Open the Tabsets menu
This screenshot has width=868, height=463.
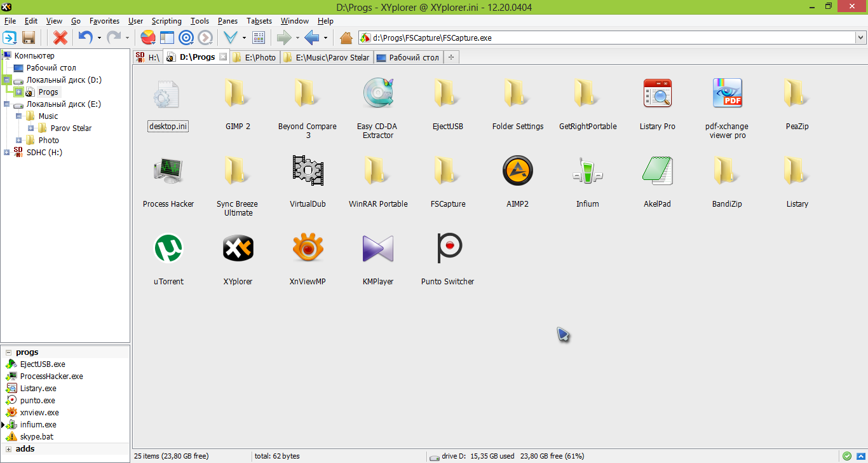(259, 21)
